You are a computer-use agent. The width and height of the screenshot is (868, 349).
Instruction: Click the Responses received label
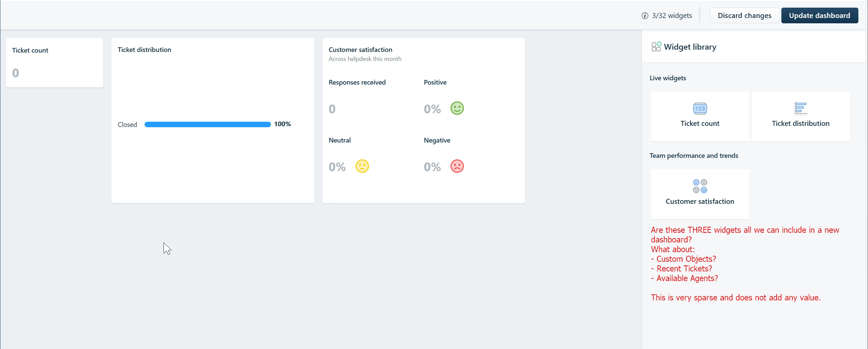point(357,82)
